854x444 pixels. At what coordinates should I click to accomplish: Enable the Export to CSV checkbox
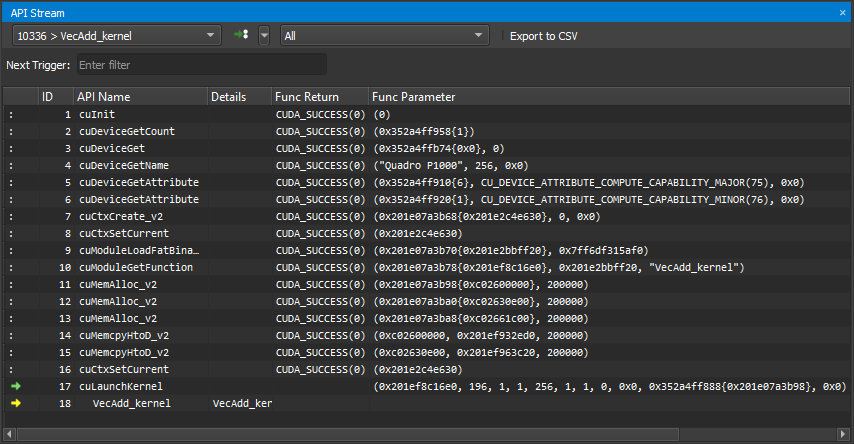[x=503, y=36]
